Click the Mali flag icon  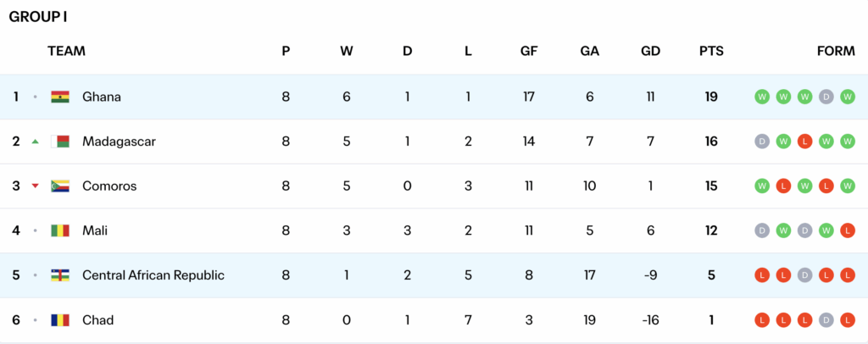(x=60, y=230)
